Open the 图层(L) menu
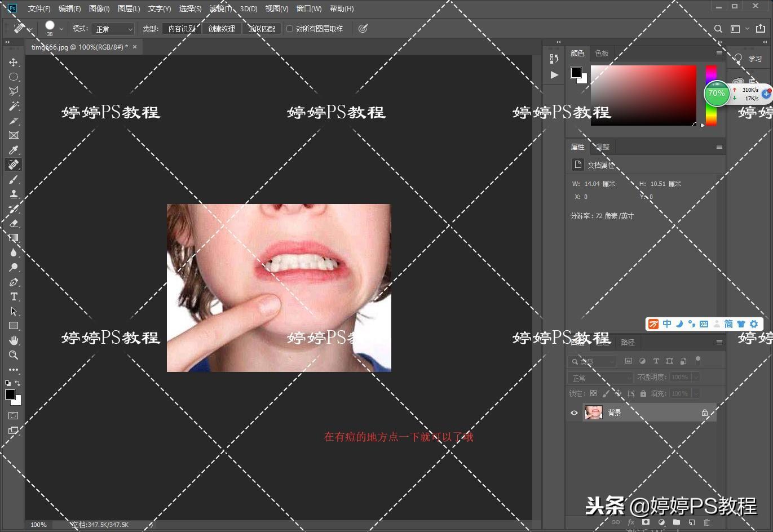 coord(129,8)
